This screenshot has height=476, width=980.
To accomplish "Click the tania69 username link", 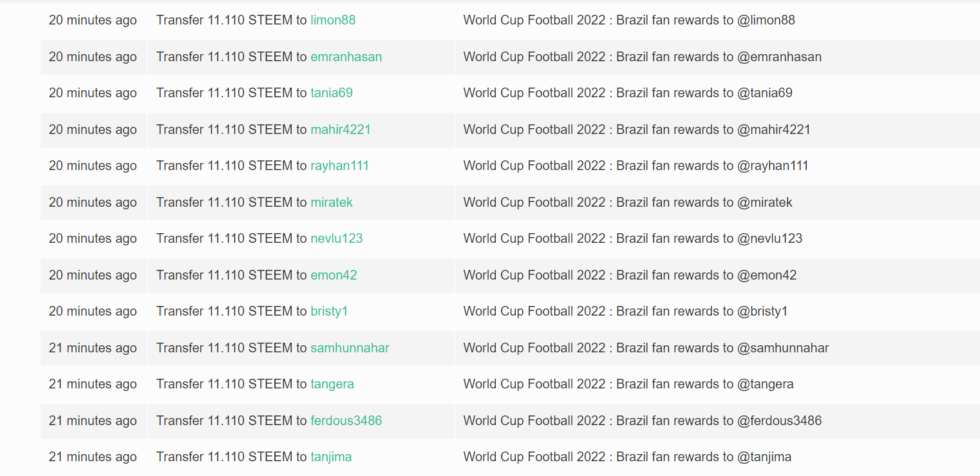I will (x=332, y=93).
